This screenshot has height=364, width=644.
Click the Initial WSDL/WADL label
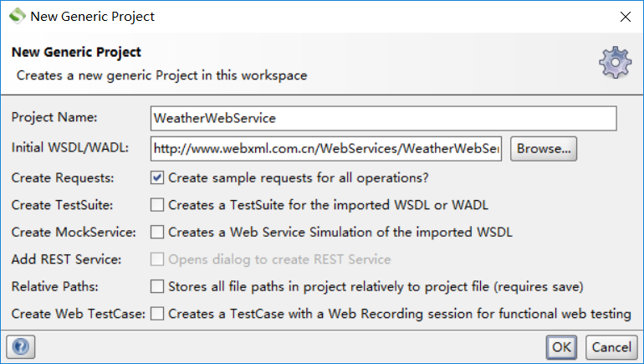click(x=69, y=147)
